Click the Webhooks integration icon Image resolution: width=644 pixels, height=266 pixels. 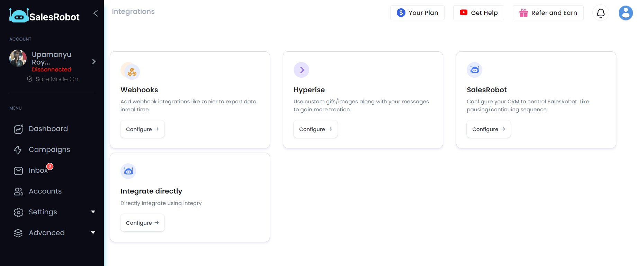pyautogui.click(x=130, y=71)
